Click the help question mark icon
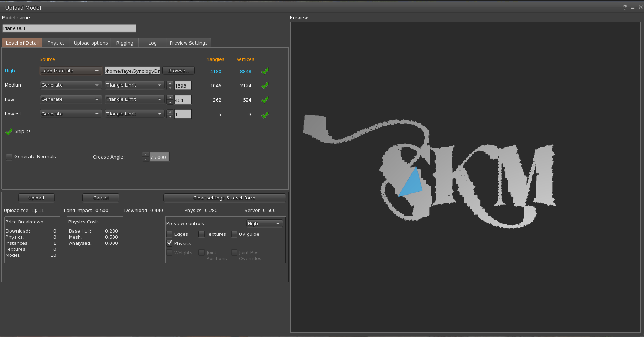The image size is (644, 337). (625, 7)
